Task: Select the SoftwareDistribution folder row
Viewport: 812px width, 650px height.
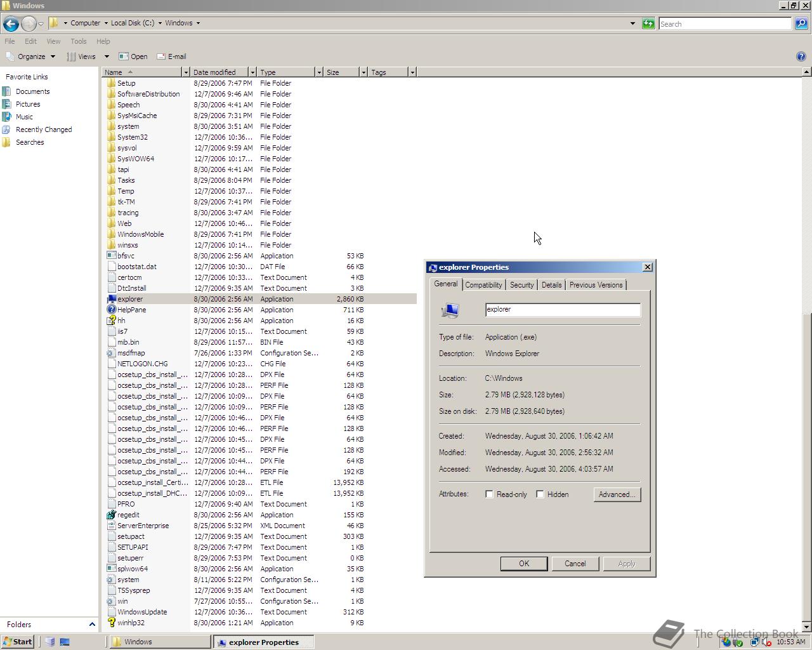Action: tap(261, 94)
